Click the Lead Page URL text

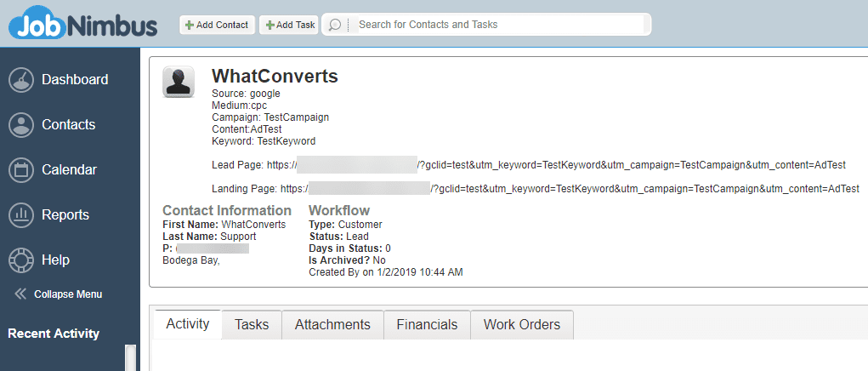[529, 165]
